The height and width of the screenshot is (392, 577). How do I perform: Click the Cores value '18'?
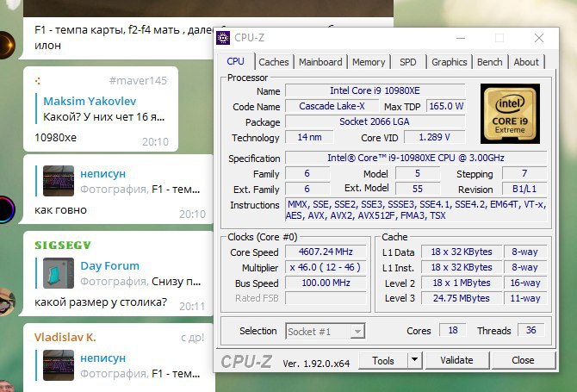pyautogui.click(x=453, y=330)
